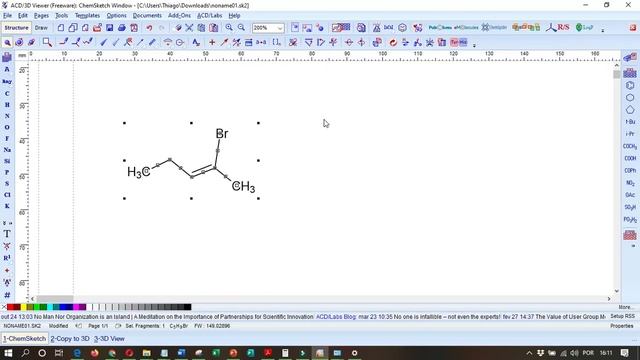Click the Setup RSS link
Screen dimensions: 640x360
click(622, 317)
